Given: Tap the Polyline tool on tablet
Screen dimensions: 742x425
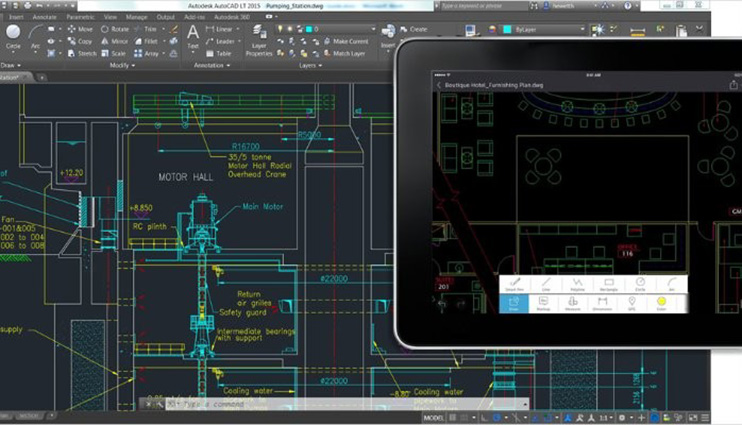Looking at the screenshot, I should click(577, 284).
